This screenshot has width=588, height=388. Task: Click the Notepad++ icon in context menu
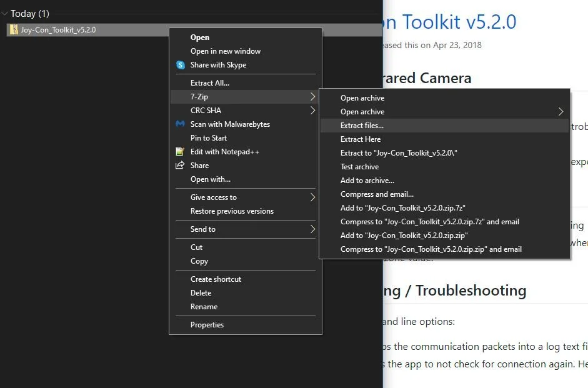(x=180, y=151)
